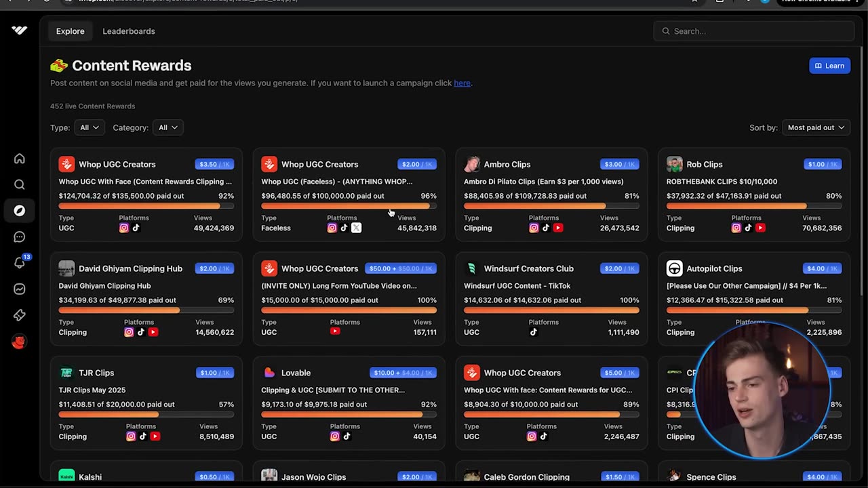The width and height of the screenshot is (868, 488).
Task: Click "Whop UGC With Face (Content Rewards Clipping" subtitle
Action: pyautogui.click(x=144, y=182)
